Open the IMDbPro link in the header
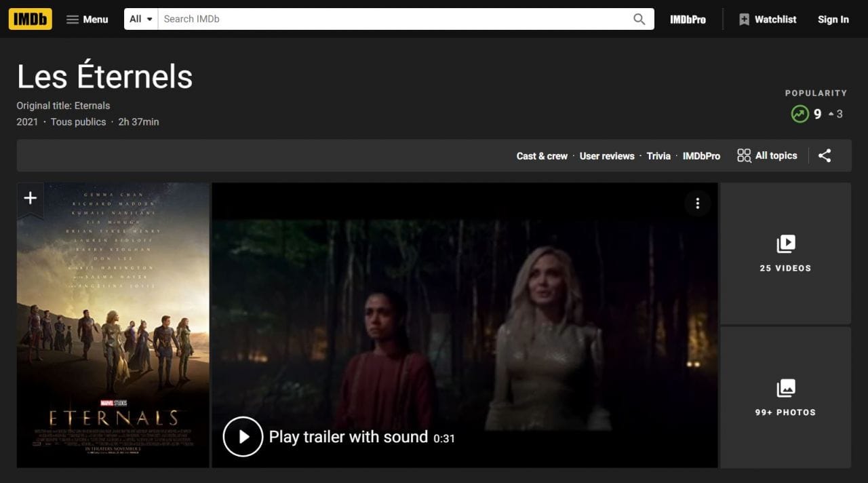The width and height of the screenshot is (868, 483). tap(688, 20)
